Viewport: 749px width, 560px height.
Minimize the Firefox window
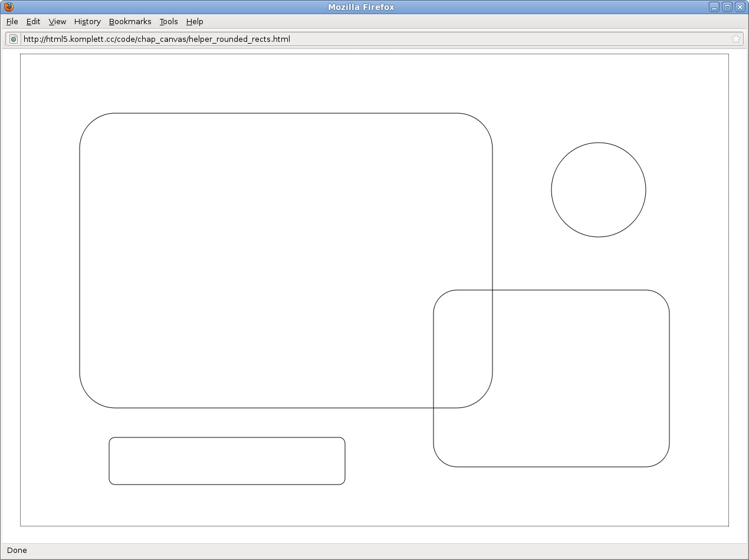point(714,7)
